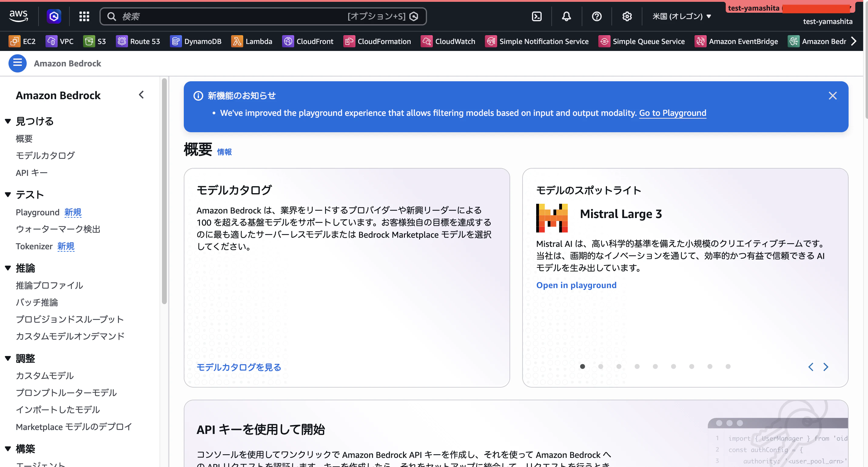Screen dimensions: 868x467
Task: Open インポートしたモデル in the sidebar
Action: pos(58,409)
